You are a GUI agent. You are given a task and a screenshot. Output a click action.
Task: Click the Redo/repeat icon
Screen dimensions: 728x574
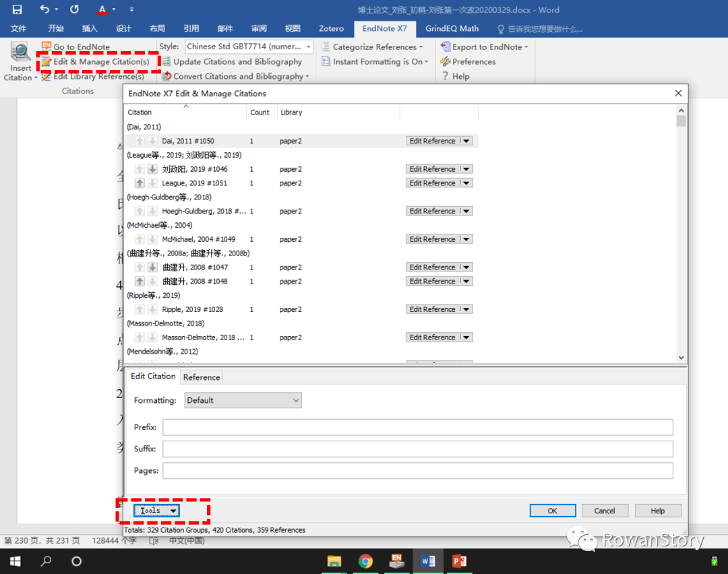[x=74, y=9]
